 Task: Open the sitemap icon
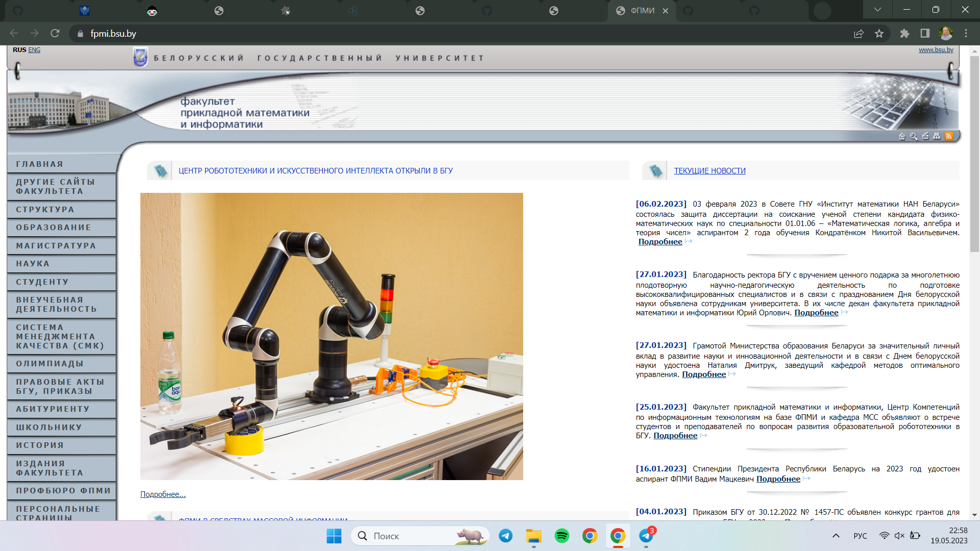click(x=937, y=136)
